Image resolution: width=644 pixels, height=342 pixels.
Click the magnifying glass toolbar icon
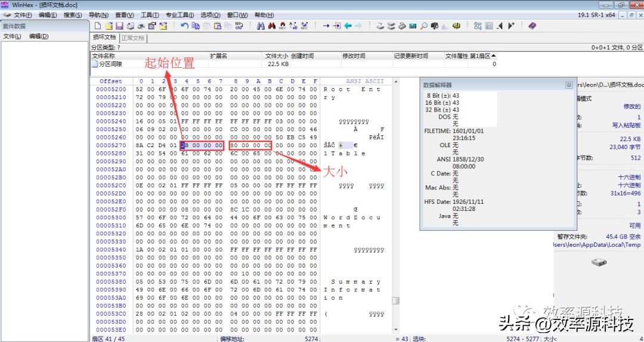tap(423, 26)
